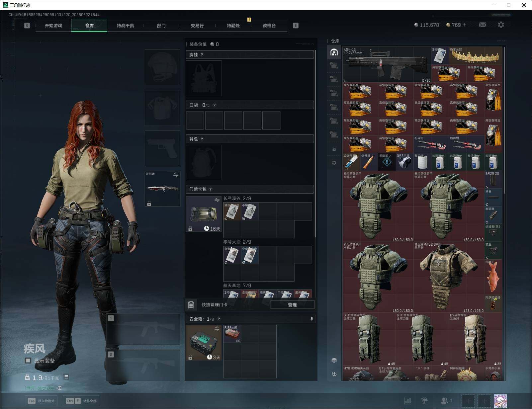
Task: Click the second empty squad slot plus
Action: pos(484,401)
